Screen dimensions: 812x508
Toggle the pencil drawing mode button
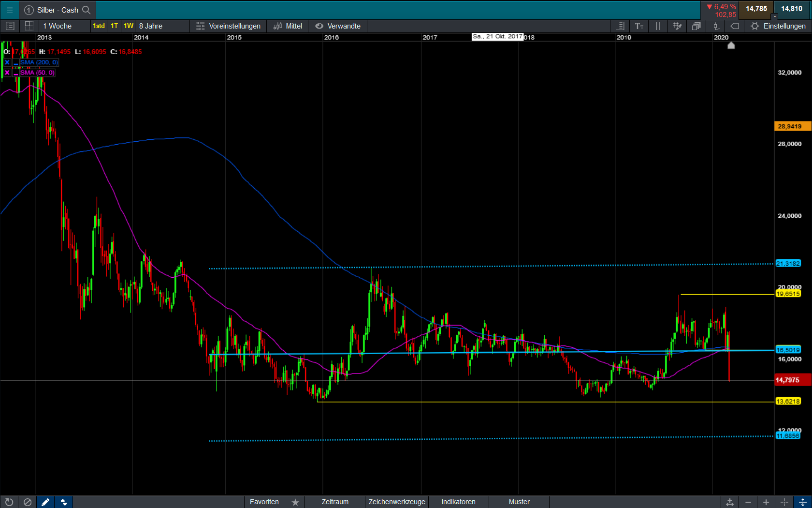point(45,502)
